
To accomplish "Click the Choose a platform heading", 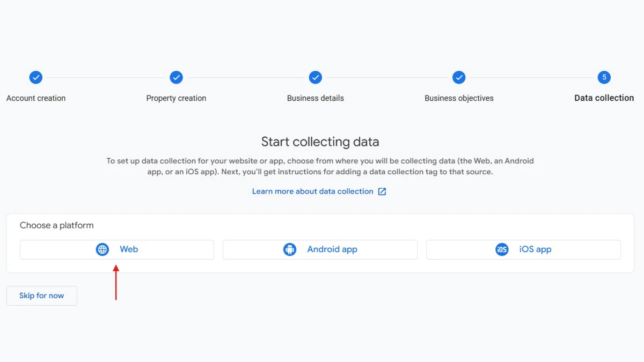I will (x=57, y=225).
